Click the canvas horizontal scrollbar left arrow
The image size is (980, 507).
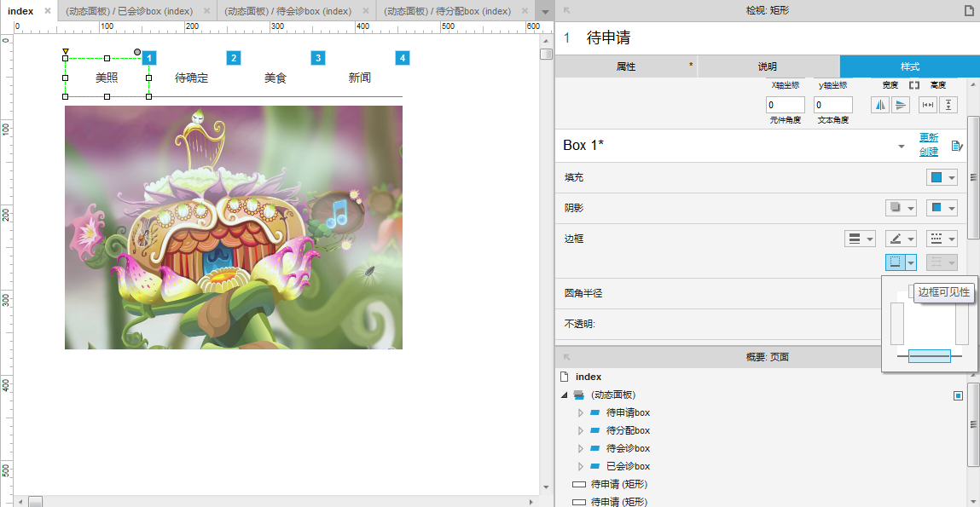click(x=20, y=501)
